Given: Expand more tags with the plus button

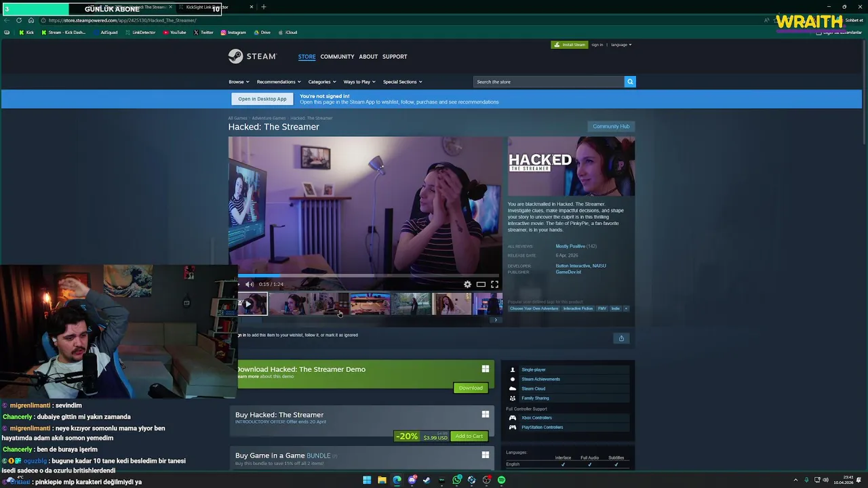Looking at the screenshot, I should tap(626, 308).
